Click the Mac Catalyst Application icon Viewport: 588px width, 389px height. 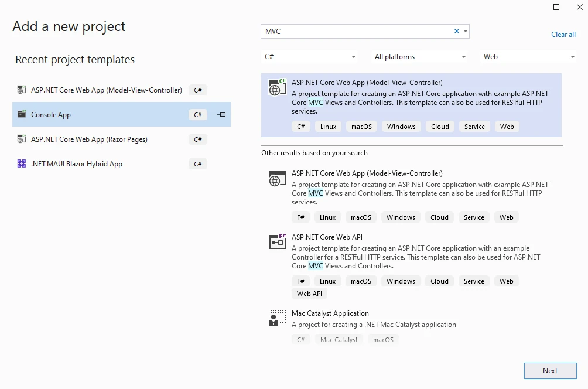point(277,318)
